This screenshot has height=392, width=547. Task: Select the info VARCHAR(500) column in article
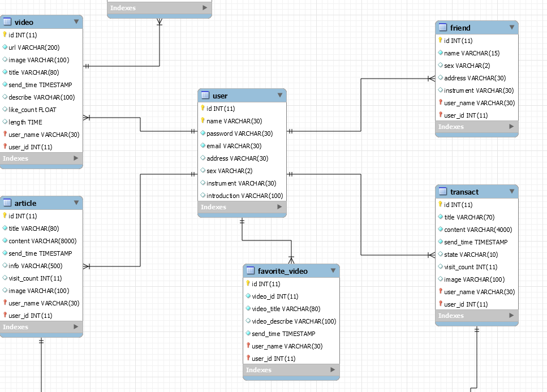(41, 266)
